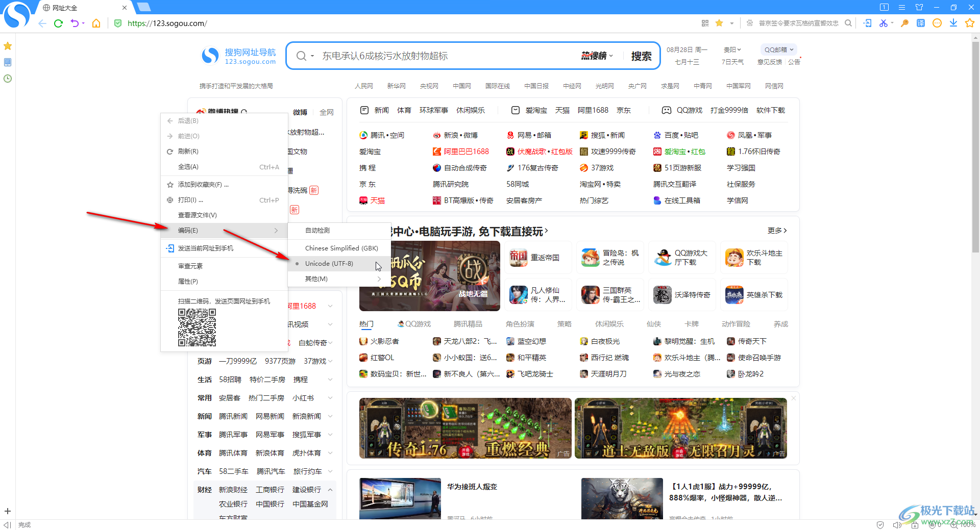980x530 pixels.
Task: Select Chinese Simplified (GBK) encoding
Action: (x=339, y=248)
